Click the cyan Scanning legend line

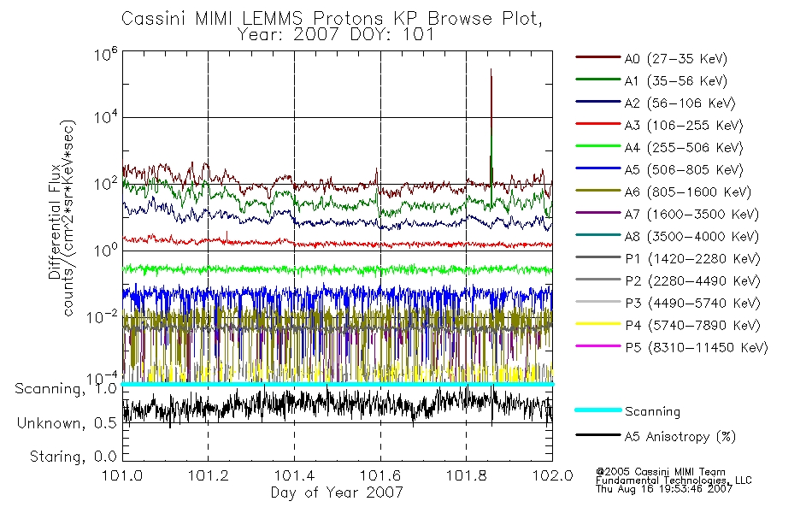point(598,410)
